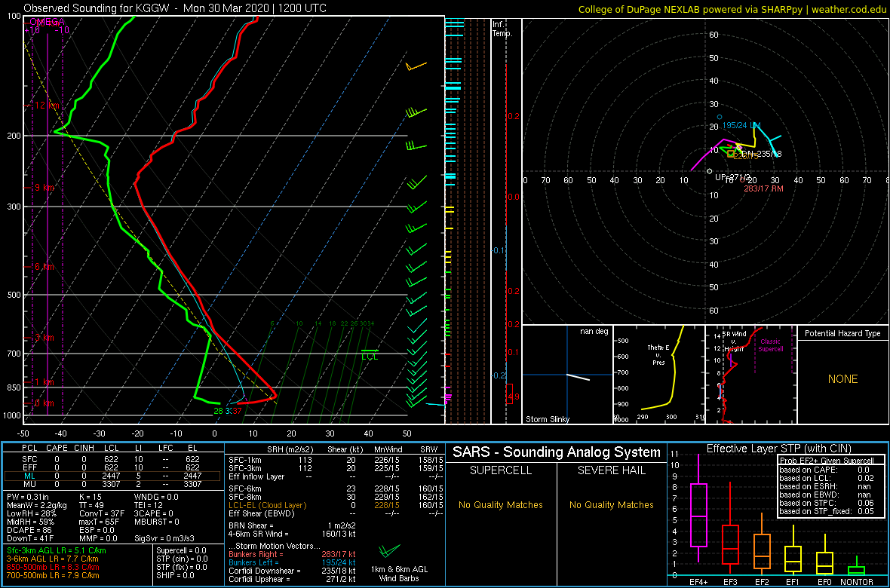Click the orange LCL-EL (Cloud Layer) label
The image size is (890, 588).
(267, 505)
